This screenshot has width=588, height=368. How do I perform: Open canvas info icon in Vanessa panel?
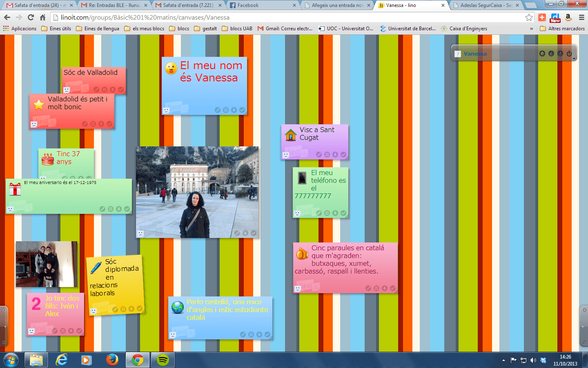pos(551,54)
